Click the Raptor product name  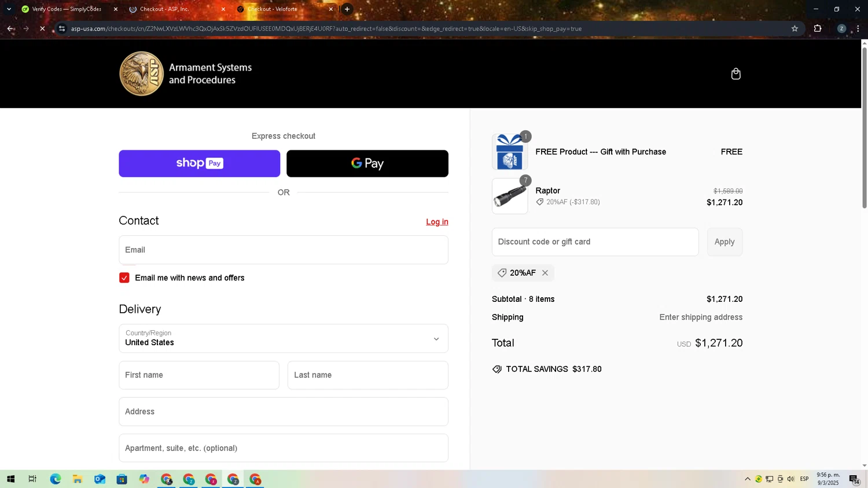(548, 191)
